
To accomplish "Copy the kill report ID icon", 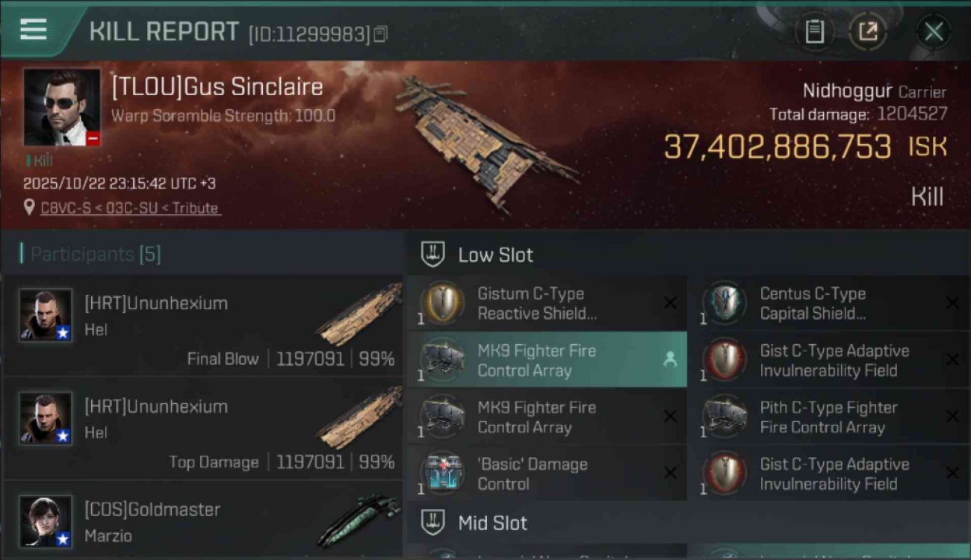I will click(x=381, y=34).
